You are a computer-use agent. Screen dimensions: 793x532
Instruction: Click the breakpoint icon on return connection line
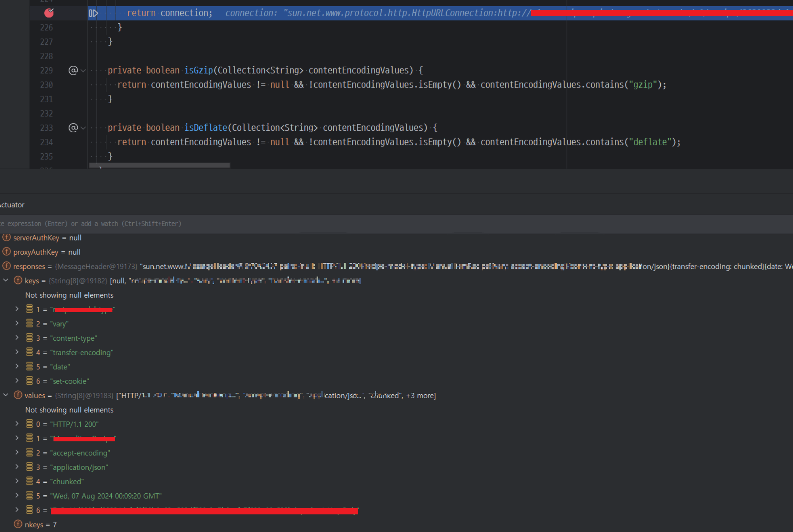pos(49,13)
